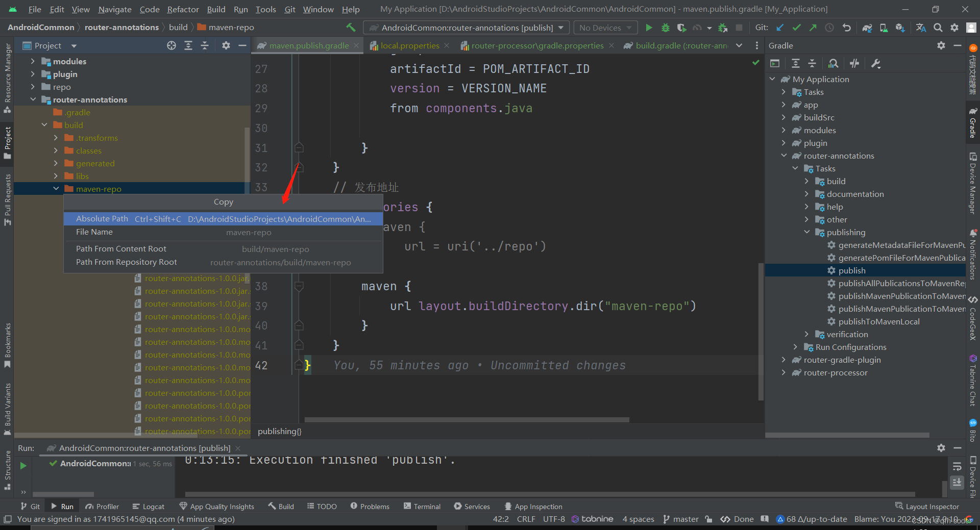This screenshot has height=530, width=980.
Task: Click the translate icon in main toolbar
Action: 921,28
